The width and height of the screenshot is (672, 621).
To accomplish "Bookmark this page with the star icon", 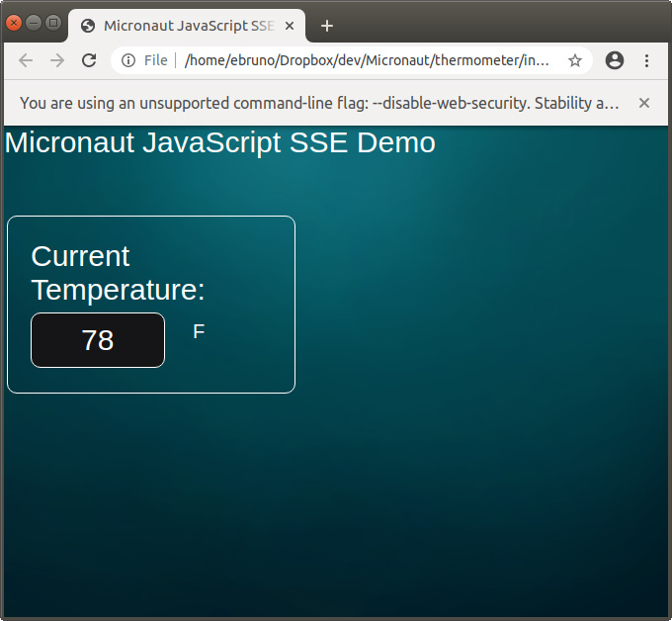I will tap(575, 60).
